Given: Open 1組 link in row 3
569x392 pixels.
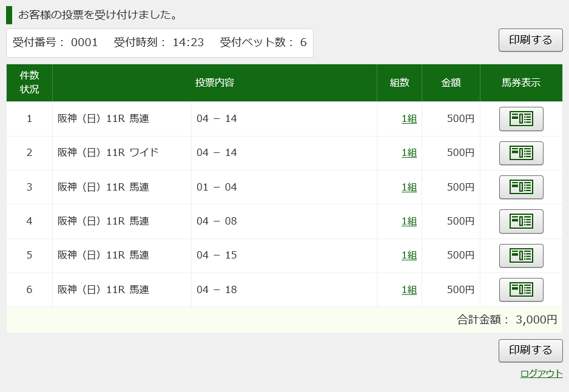Looking at the screenshot, I should click(x=409, y=188).
